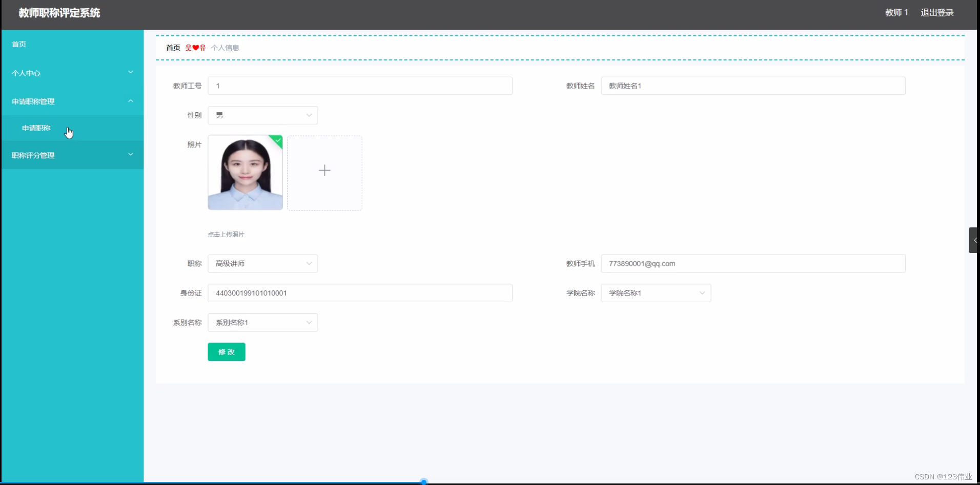The image size is (980, 485).
Task: Collapse the 申请职称管理 sidebar section
Action: (x=72, y=101)
